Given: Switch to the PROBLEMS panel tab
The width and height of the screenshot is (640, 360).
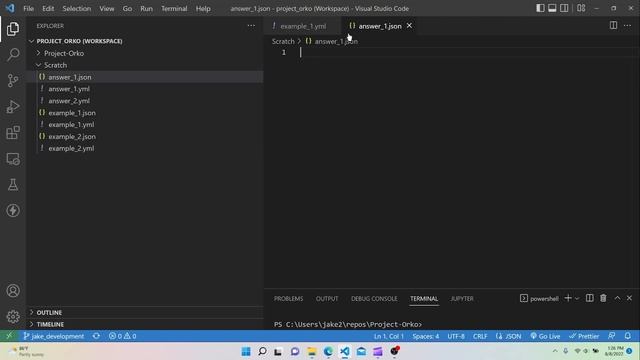Looking at the screenshot, I should coord(289,299).
